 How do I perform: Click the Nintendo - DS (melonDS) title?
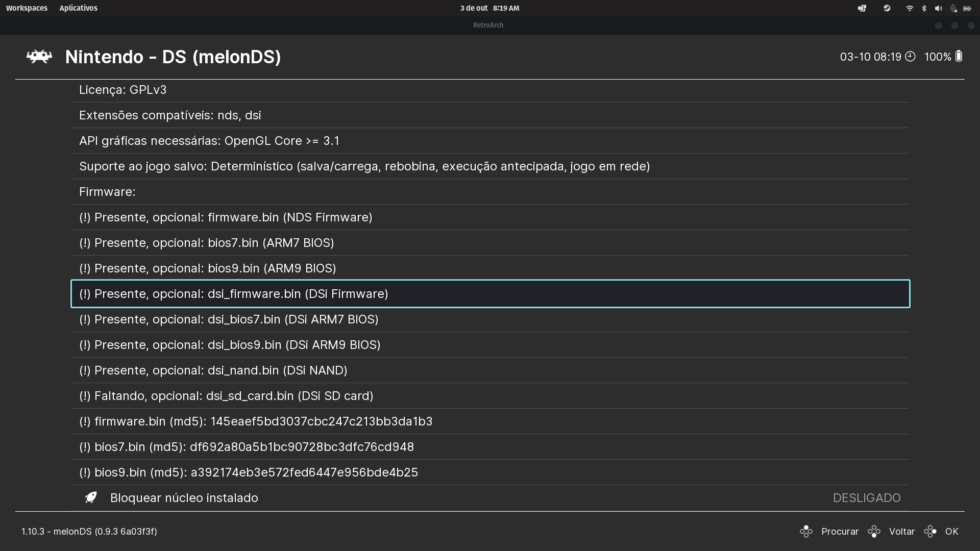(x=173, y=57)
